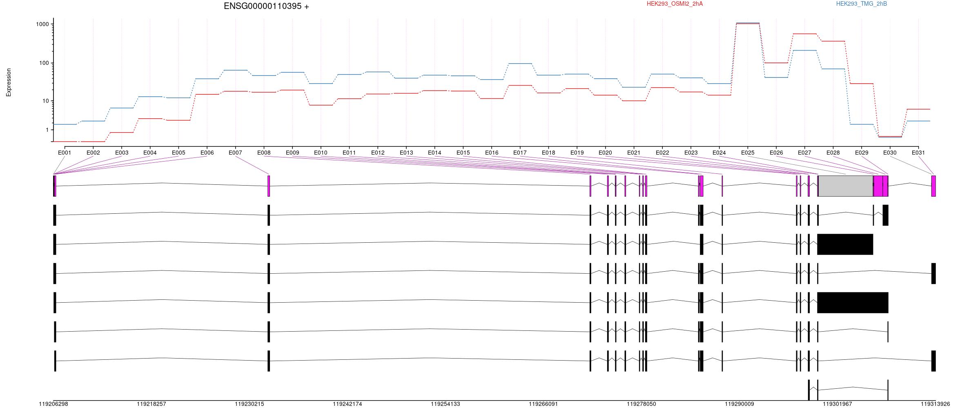Click exon label E002
Image resolution: width=980 pixels, height=412 pixels.
click(x=93, y=153)
